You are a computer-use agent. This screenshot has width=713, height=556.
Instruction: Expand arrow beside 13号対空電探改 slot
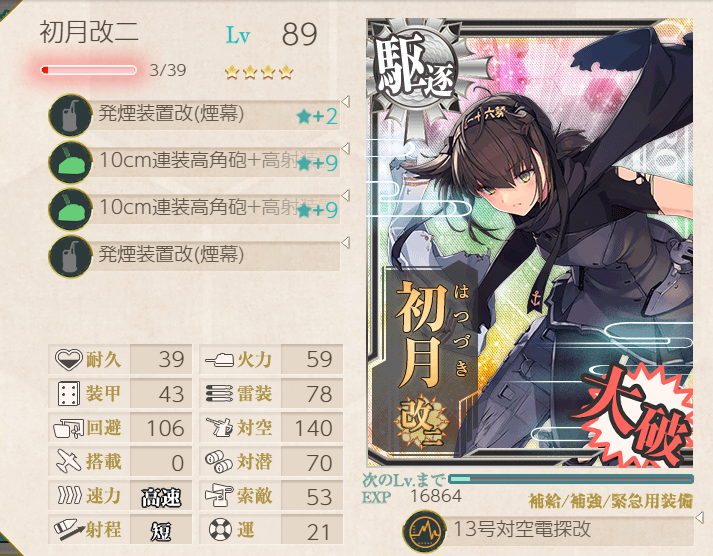[x=700, y=517]
